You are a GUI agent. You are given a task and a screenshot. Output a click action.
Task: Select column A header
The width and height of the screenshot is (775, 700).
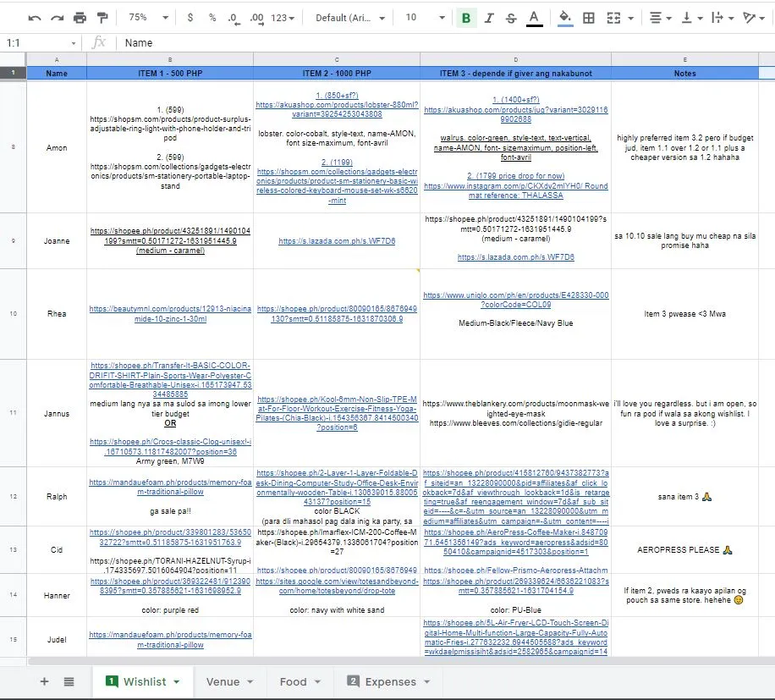(x=57, y=59)
